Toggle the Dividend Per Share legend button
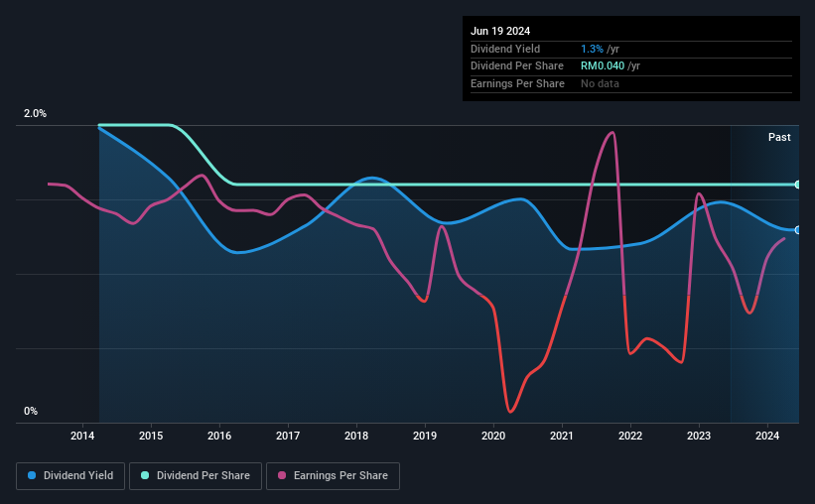Image resolution: width=815 pixels, height=504 pixels. tap(196, 476)
